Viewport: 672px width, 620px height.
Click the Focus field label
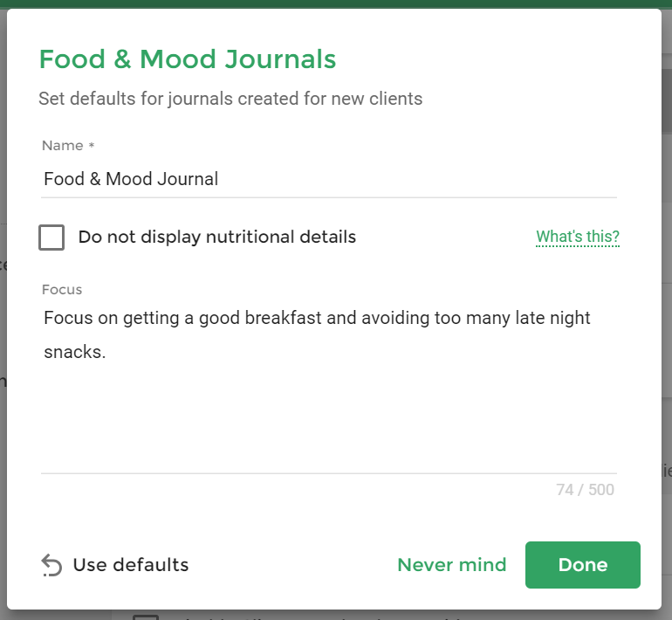click(x=62, y=290)
